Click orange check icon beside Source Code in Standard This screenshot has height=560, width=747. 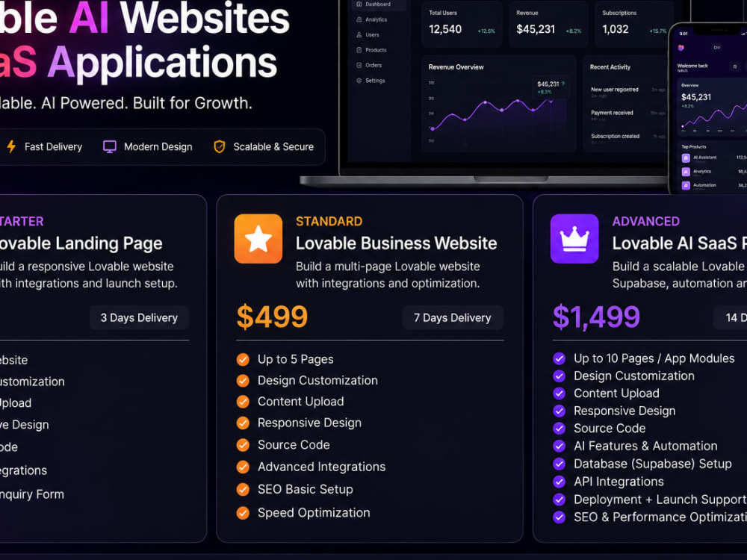(243, 445)
